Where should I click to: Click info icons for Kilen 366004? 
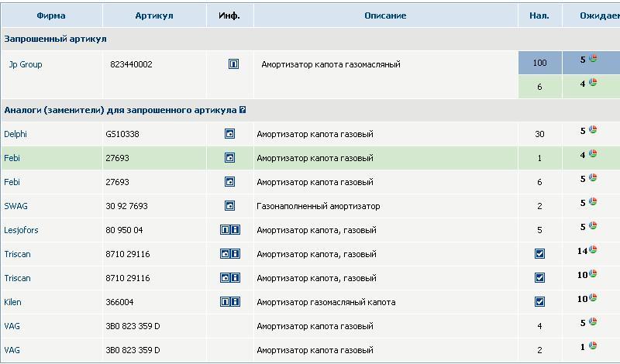point(229,301)
